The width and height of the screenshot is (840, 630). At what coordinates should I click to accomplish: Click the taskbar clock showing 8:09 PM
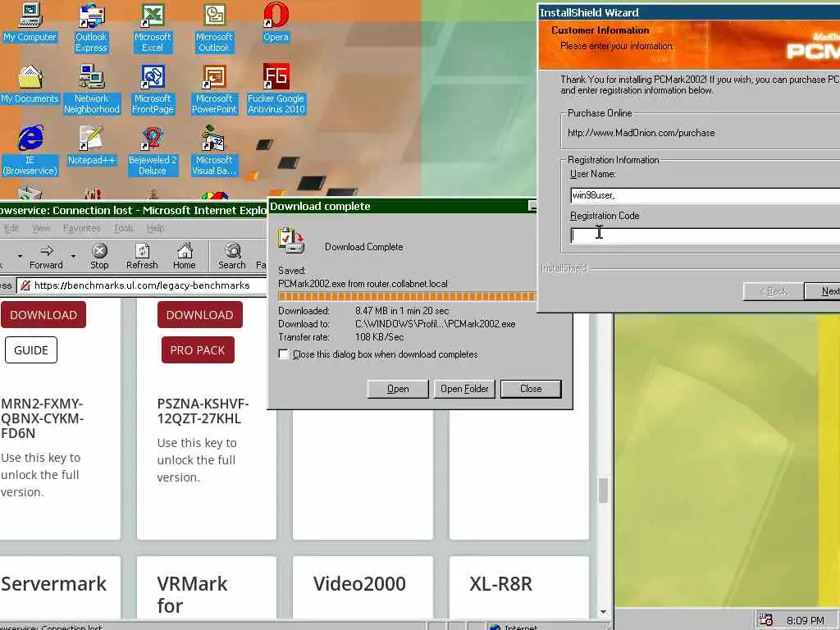pos(806,620)
